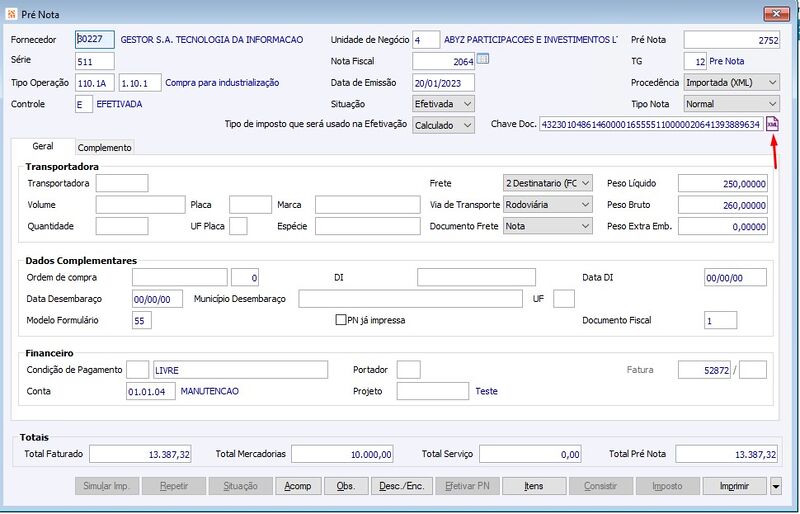
Task: Open the Procedência combo box
Action: pyautogui.click(x=732, y=83)
